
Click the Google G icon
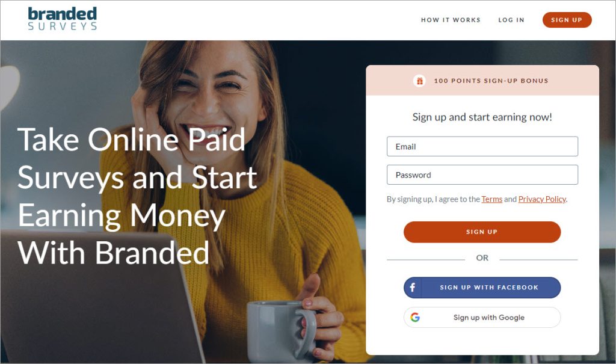(x=415, y=317)
